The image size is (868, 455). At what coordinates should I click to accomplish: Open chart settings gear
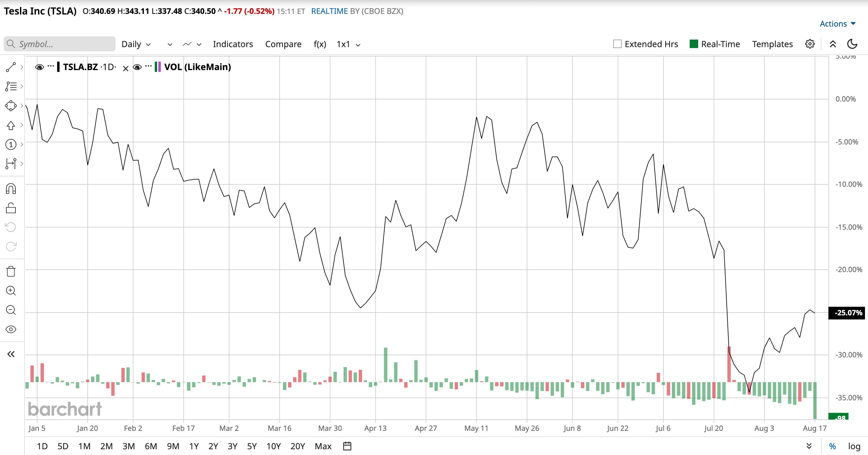point(810,44)
